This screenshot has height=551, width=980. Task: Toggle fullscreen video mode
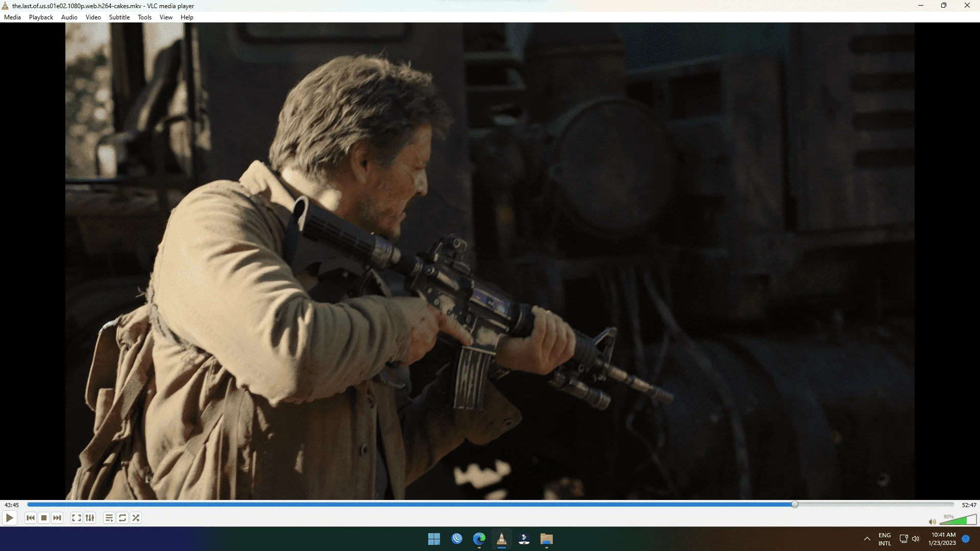pos(76,518)
